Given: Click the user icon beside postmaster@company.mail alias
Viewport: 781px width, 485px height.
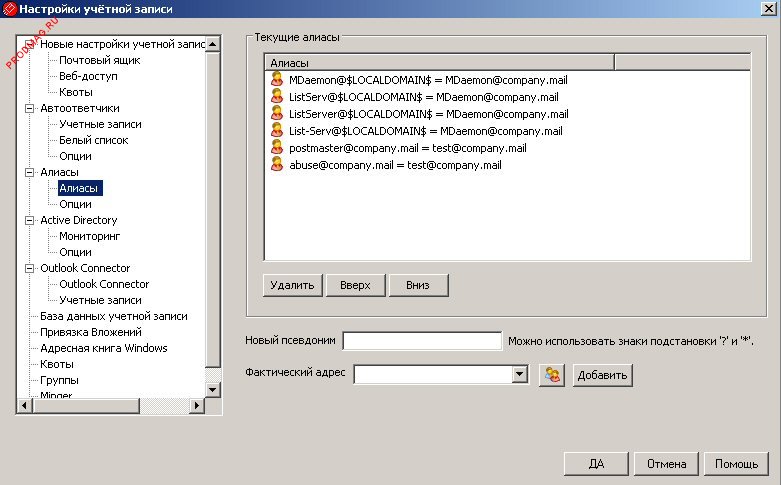Looking at the screenshot, I should coord(277,148).
